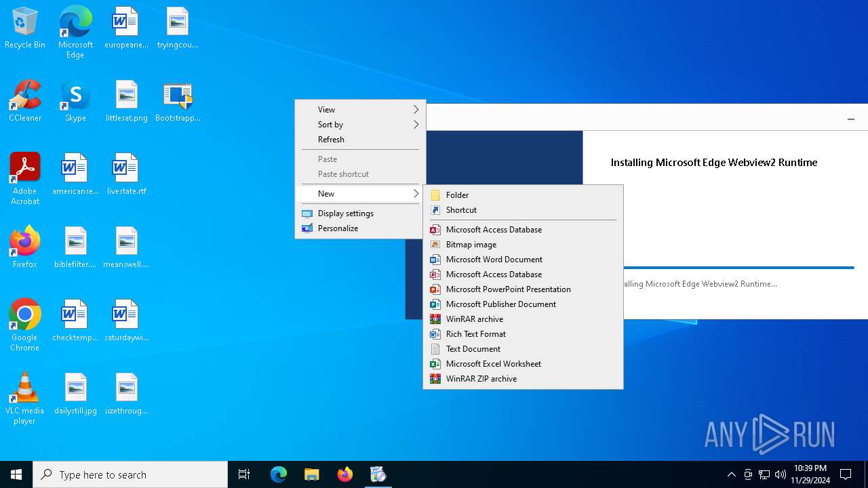Image resolution: width=868 pixels, height=488 pixels.
Task: Click the Meet Now tray icon
Action: [x=748, y=474]
